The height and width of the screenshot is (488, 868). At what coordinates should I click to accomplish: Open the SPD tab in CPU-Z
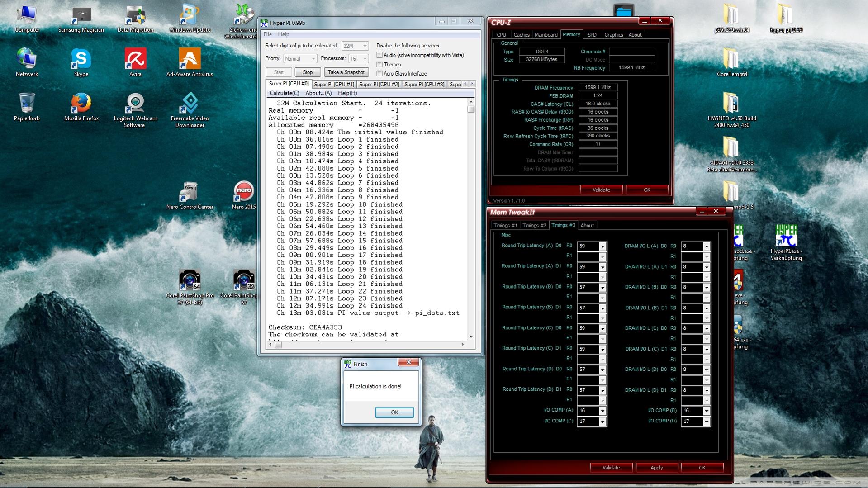point(592,35)
